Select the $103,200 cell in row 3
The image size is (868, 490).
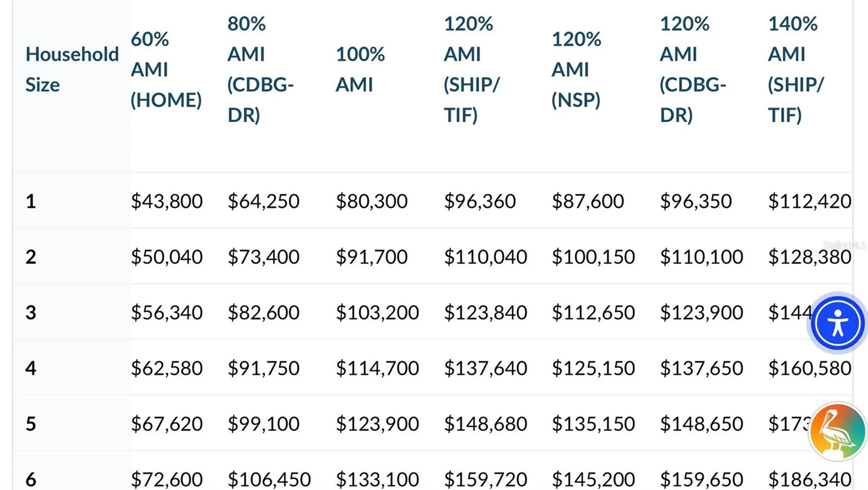pyautogui.click(x=377, y=312)
